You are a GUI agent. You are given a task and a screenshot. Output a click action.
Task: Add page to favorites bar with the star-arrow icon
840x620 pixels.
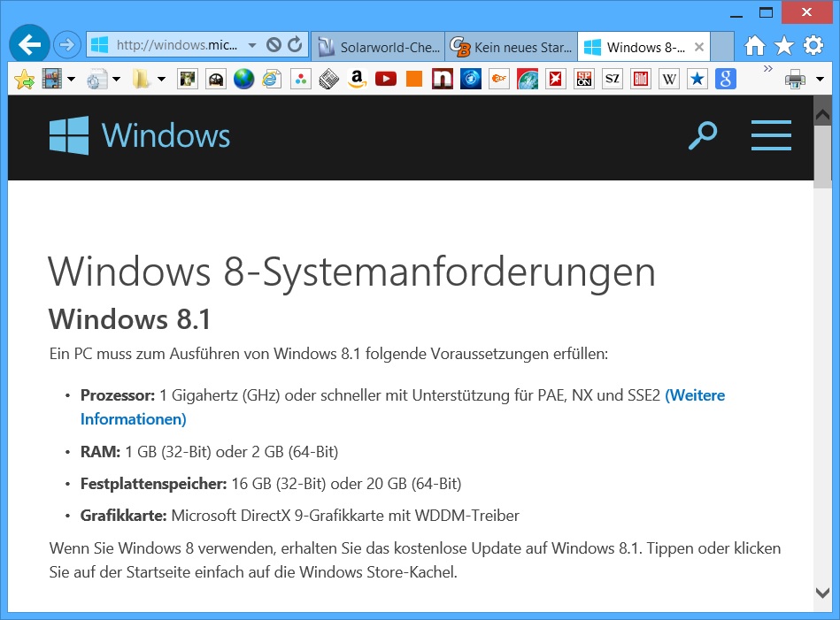pyautogui.click(x=24, y=80)
